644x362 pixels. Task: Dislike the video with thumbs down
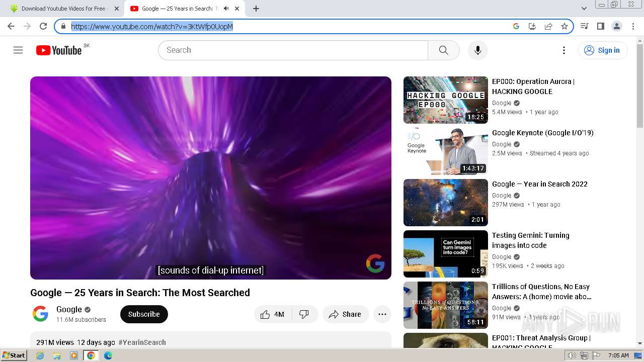pos(304,314)
